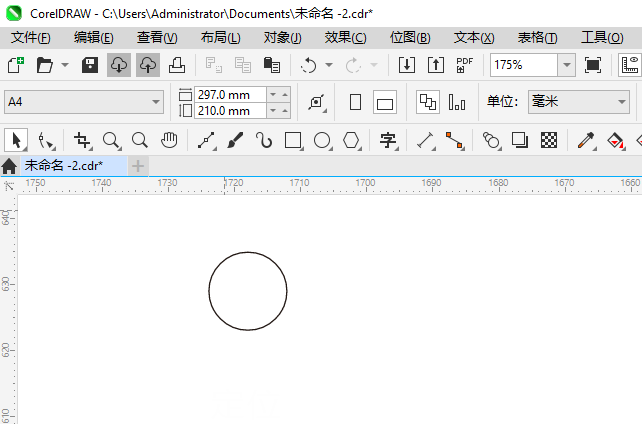Click the Full-screen preview icon
The width and height of the screenshot is (642, 424).
(593, 65)
